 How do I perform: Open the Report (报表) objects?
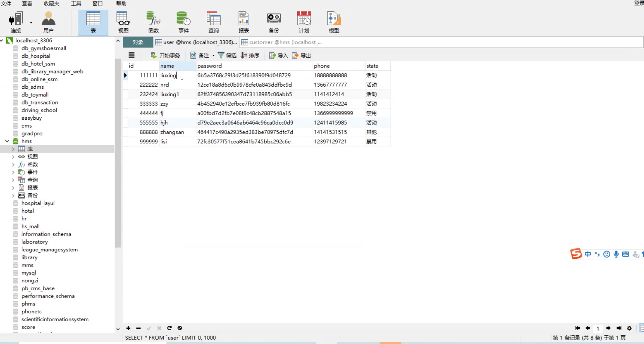point(244,22)
